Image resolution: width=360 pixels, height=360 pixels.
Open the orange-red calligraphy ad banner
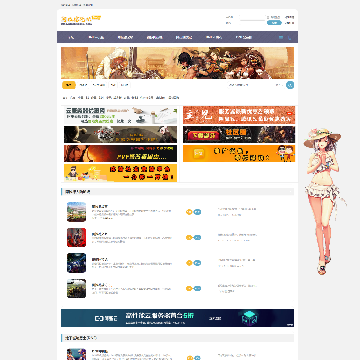coord(239,115)
